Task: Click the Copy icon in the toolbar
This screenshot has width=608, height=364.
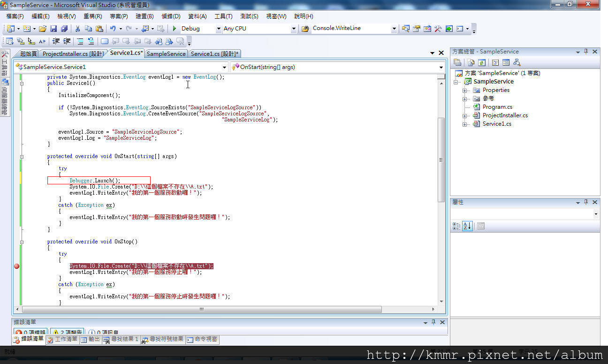Action: pos(88,29)
